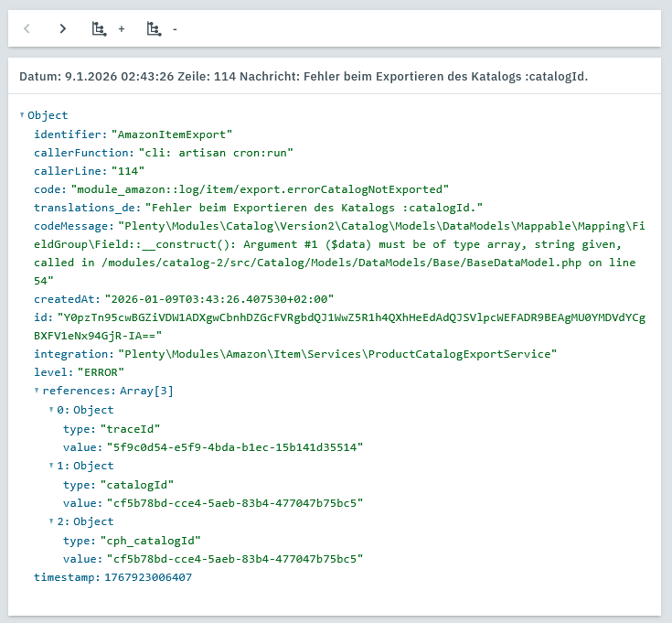Click the previous entry arrow icon
Viewport: 672px width, 623px height.
pos(27,28)
